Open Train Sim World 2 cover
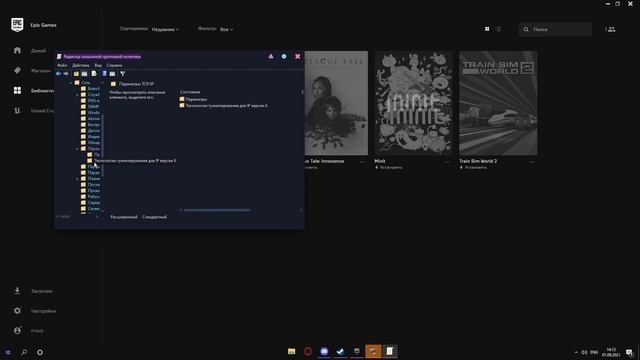 498,103
